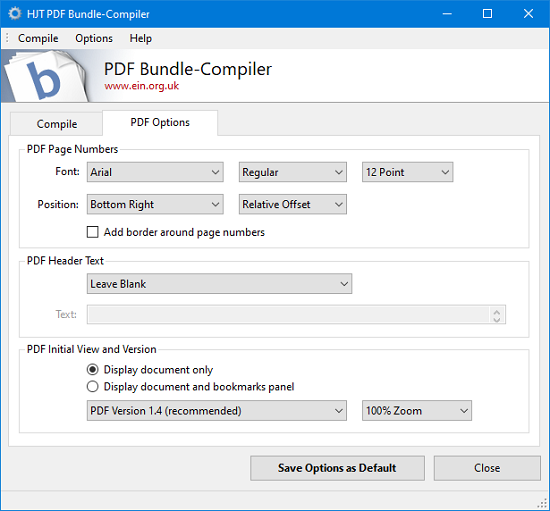The image size is (550, 511).
Task: Open the Options menu
Action: [x=94, y=38]
